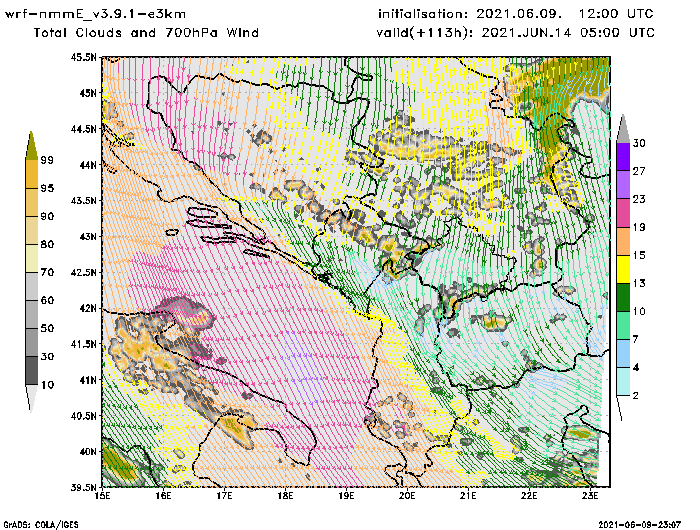Select the golden swatch between 95 and 99
This screenshot has width=700, height=530.
point(32,174)
